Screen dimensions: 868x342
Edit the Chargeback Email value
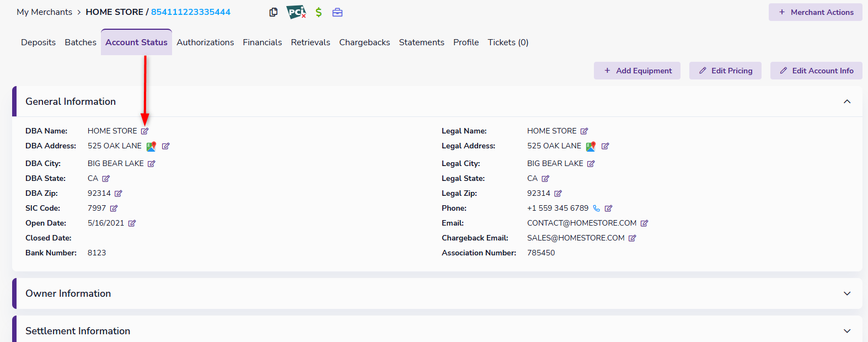click(633, 238)
